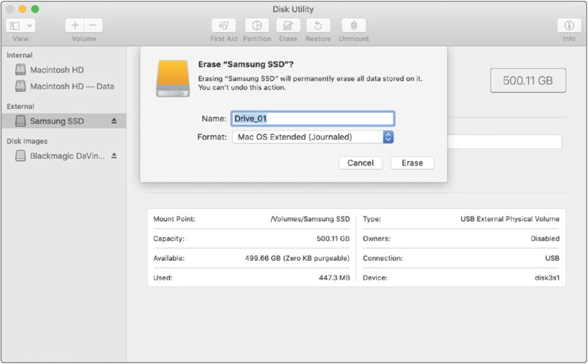Select Samsung SSD in sidebar
The image size is (588, 364).
pos(57,121)
